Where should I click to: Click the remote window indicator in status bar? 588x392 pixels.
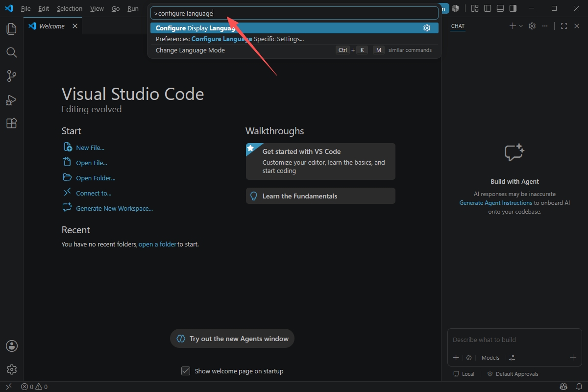pyautogui.click(x=8, y=387)
